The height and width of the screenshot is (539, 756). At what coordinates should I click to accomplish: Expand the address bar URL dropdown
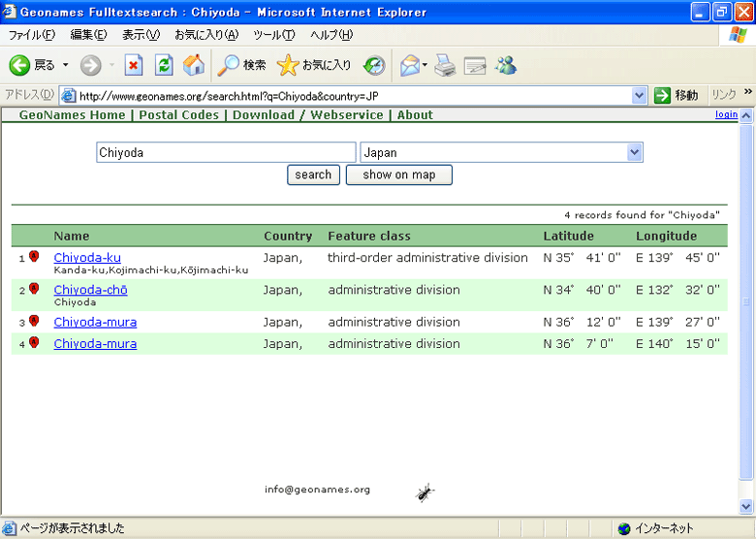pos(639,95)
